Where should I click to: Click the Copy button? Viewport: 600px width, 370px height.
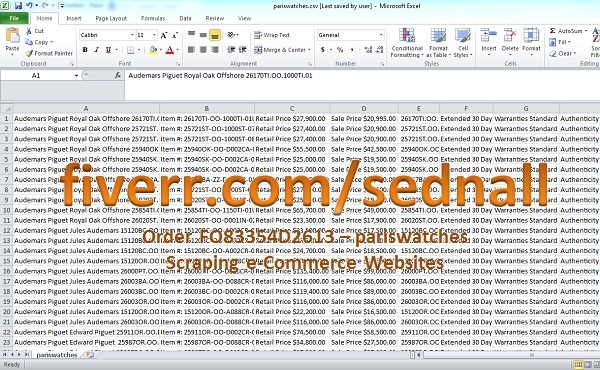tap(39, 42)
